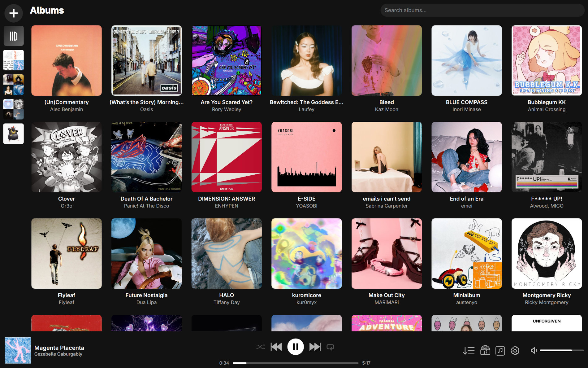This screenshot has height=368, width=588.
Task: Adjust the volume slider
Action: [562, 350]
